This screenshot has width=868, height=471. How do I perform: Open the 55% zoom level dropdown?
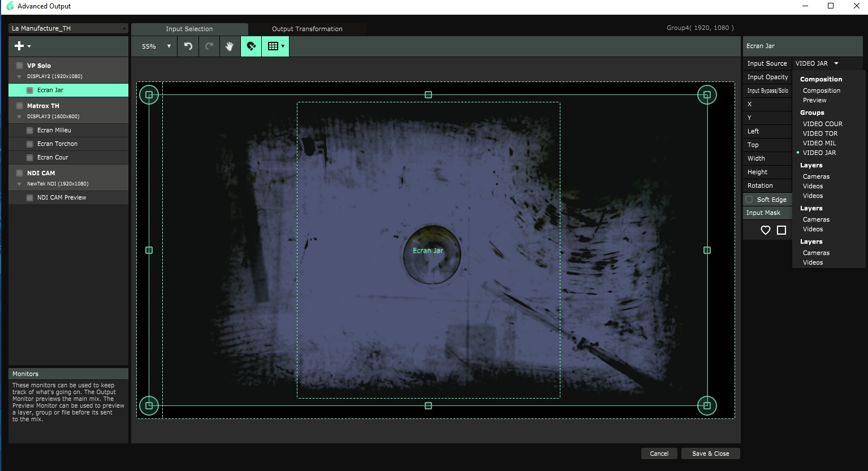[155, 46]
